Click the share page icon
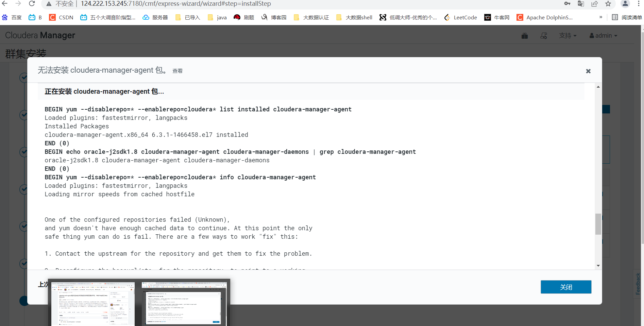The height and width of the screenshot is (326, 644). pyautogui.click(x=594, y=4)
